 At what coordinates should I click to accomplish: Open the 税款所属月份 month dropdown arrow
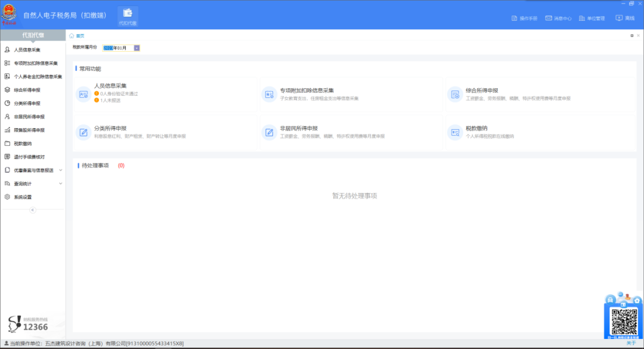(137, 48)
